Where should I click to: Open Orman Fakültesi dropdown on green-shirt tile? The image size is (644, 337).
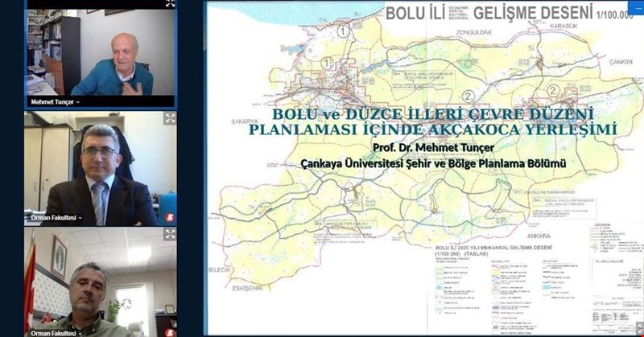[x=56, y=333]
